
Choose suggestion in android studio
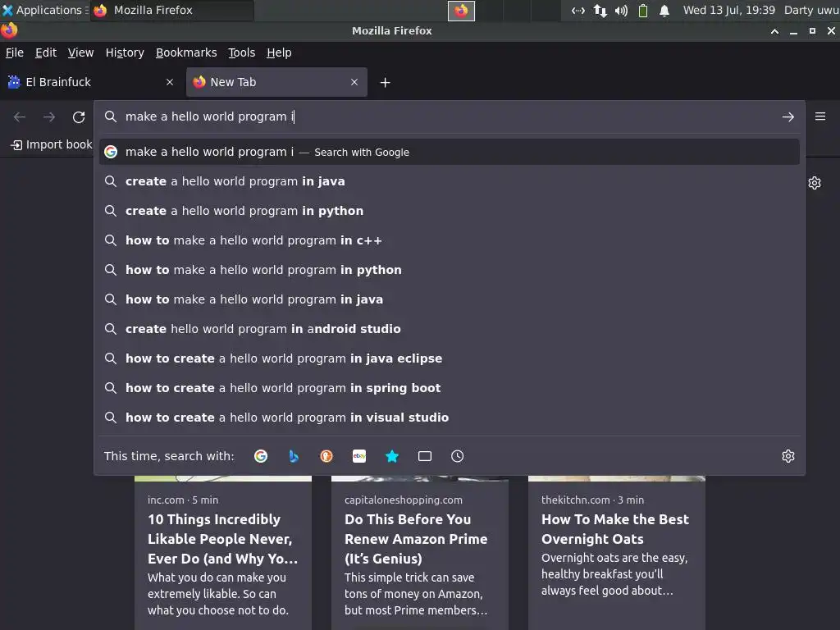[449, 329]
